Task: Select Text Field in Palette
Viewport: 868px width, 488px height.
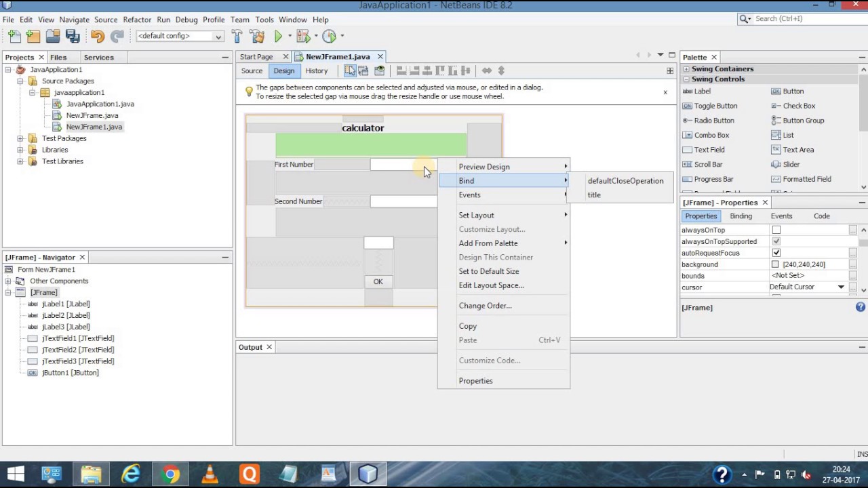Action: tap(703, 150)
